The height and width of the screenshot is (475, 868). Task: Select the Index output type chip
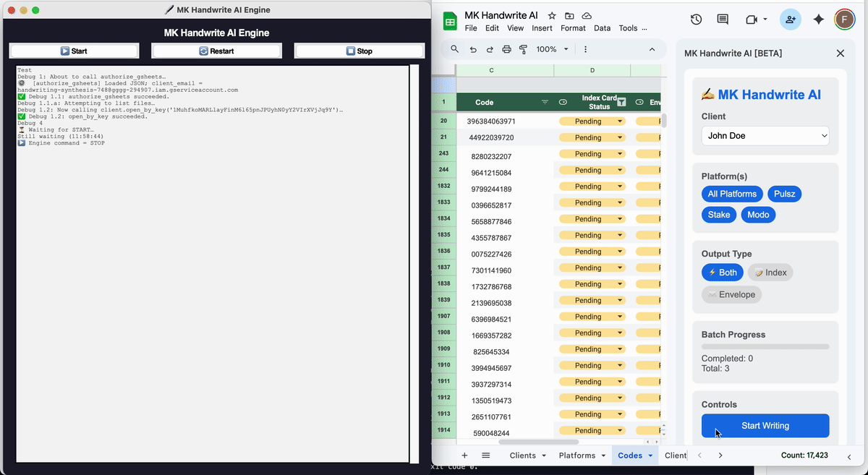(770, 273)
